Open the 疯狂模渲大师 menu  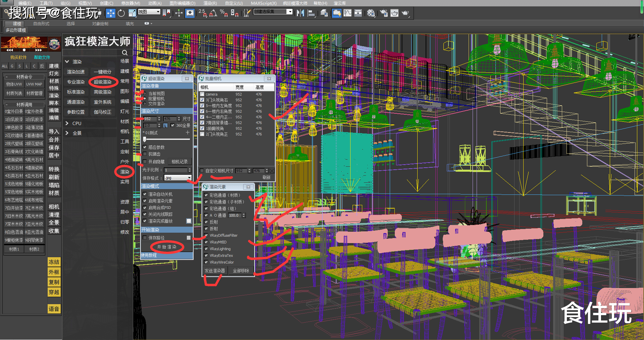tap(295, 3)
